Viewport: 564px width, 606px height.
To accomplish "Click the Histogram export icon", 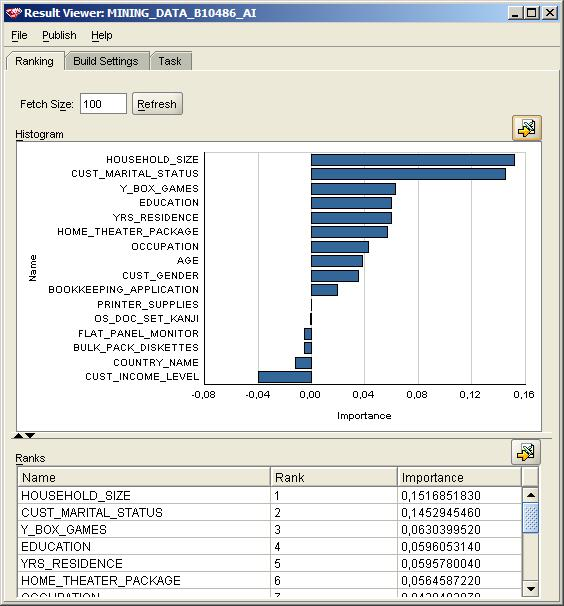I will click(527, 128).
